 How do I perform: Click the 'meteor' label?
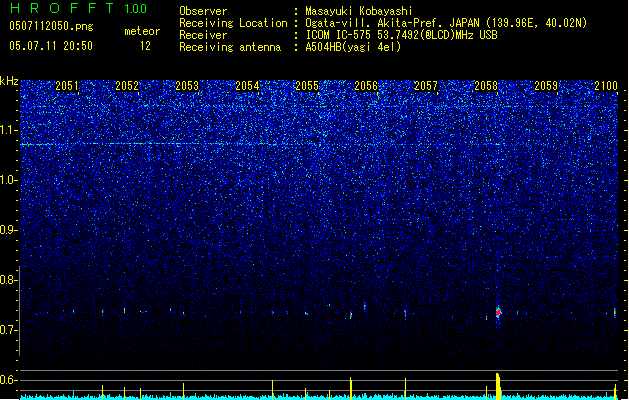[x=142, y=31]
